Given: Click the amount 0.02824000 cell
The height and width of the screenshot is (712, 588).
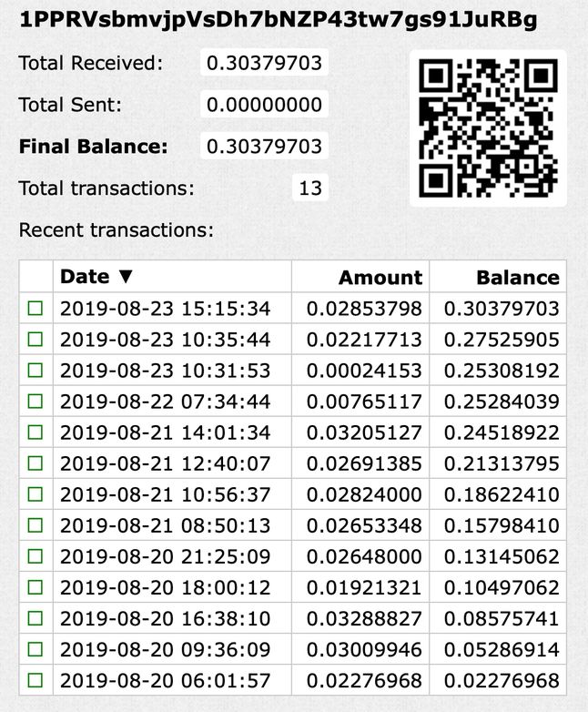Looking at the screenshot, I should tap(364, 494).
